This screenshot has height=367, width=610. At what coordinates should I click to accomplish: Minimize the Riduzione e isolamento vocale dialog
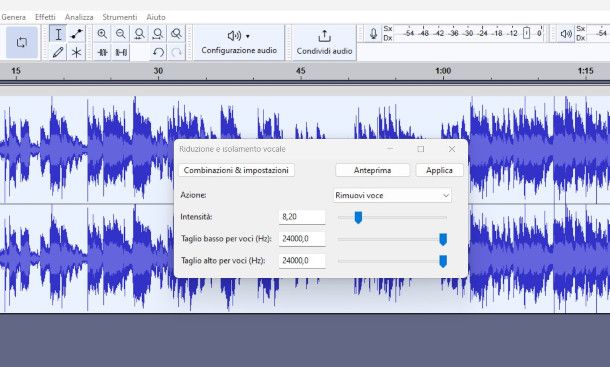(390, 149)
